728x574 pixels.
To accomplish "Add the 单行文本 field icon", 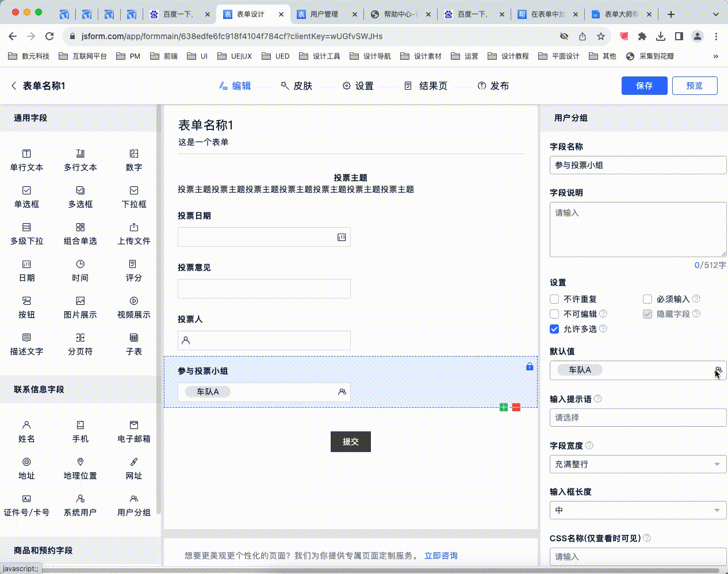I will [x=26, y=154].
